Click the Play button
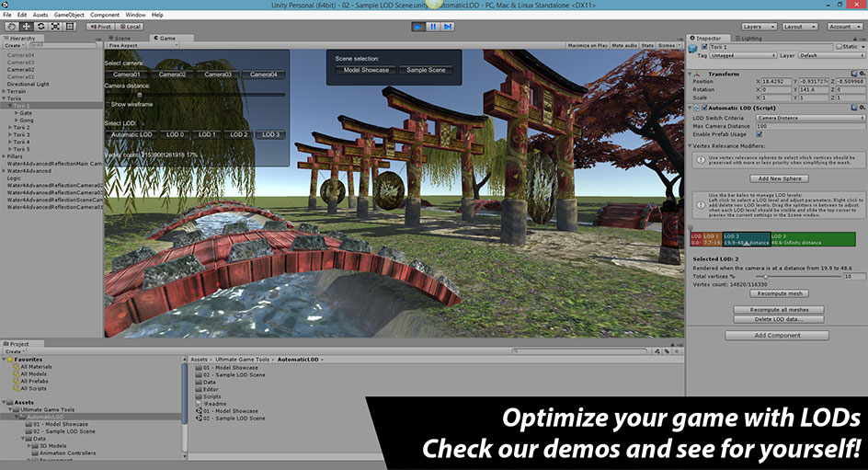868x470 pixels. coord(418,26)
